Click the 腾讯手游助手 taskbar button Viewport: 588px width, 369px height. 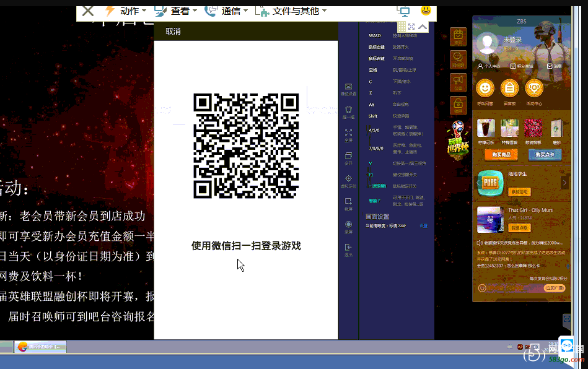[x=40, y=347]
